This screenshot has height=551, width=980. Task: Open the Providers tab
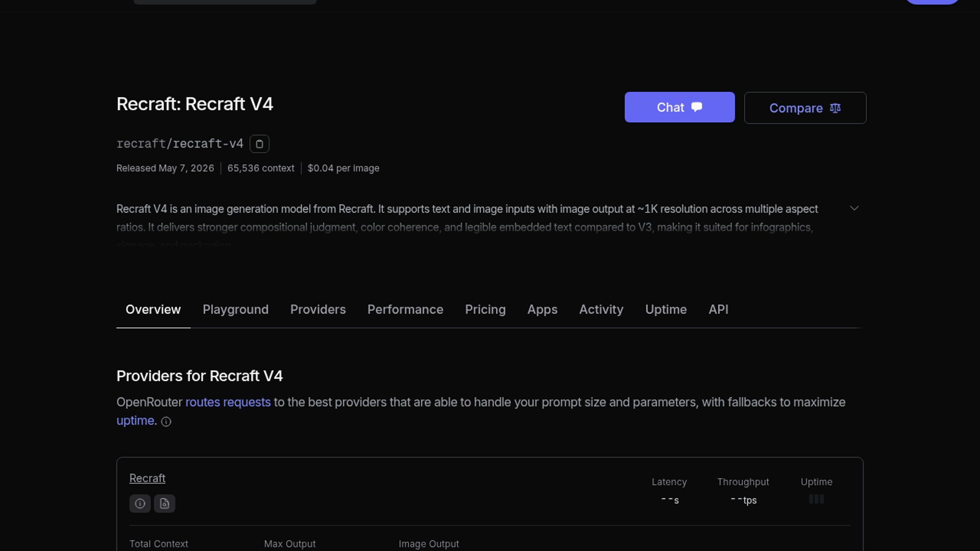coord(318,310)
